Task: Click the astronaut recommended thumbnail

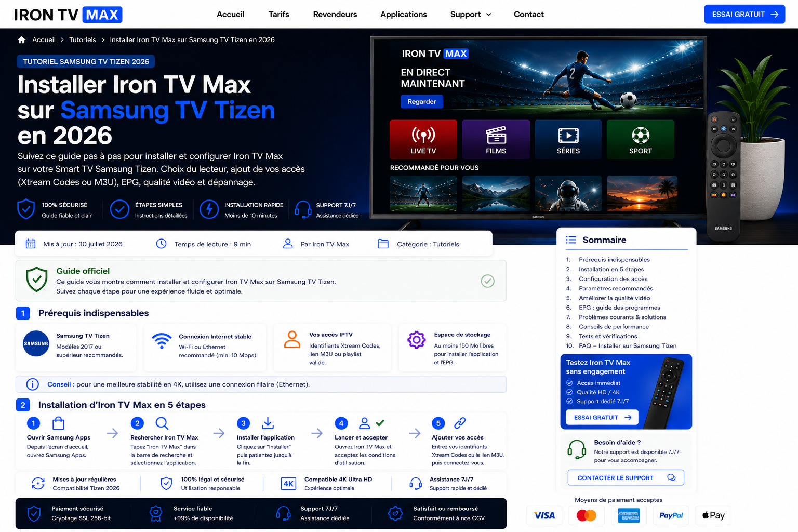Action: pos(568,193)
